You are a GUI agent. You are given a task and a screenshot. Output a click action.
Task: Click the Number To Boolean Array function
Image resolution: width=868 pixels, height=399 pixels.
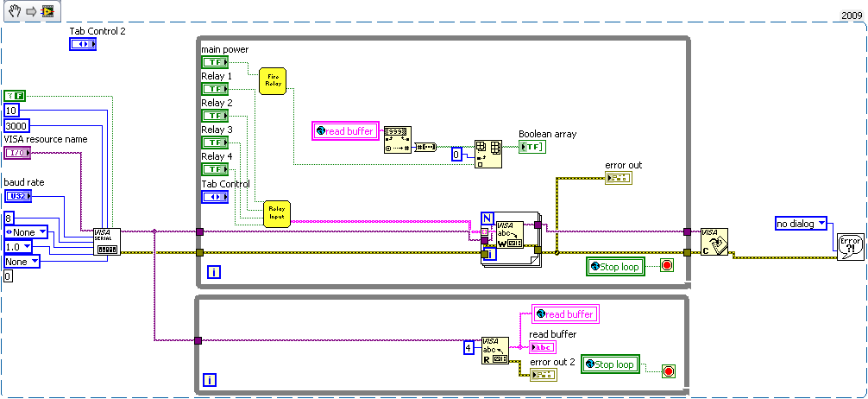(425, 146)
